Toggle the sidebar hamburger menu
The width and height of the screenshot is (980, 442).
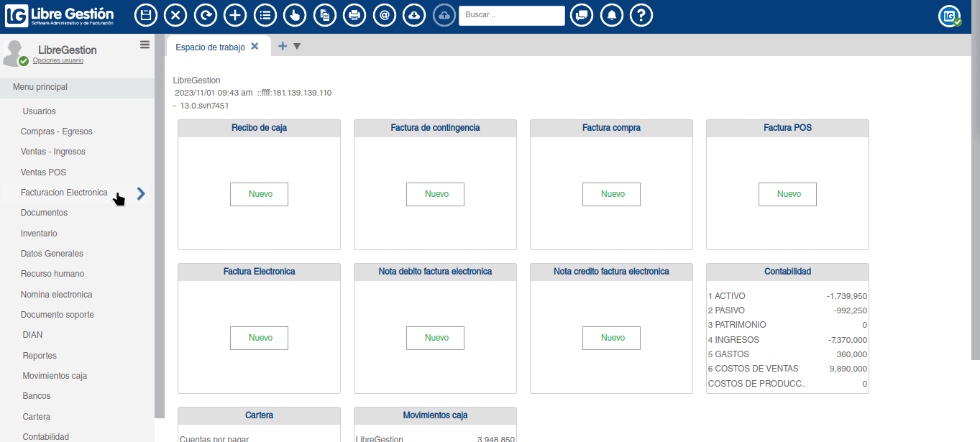click(145, 45)
